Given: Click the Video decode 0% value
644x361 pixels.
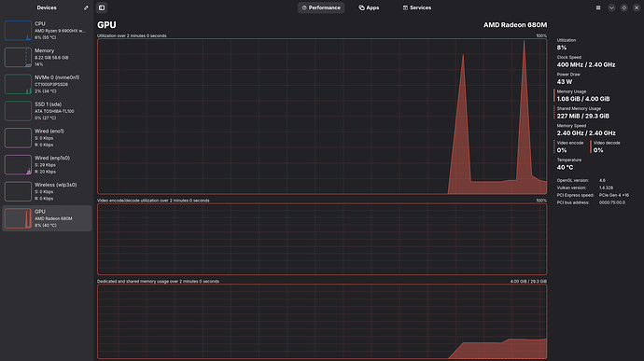Looking at the screenshot, I should pos(598,150).
